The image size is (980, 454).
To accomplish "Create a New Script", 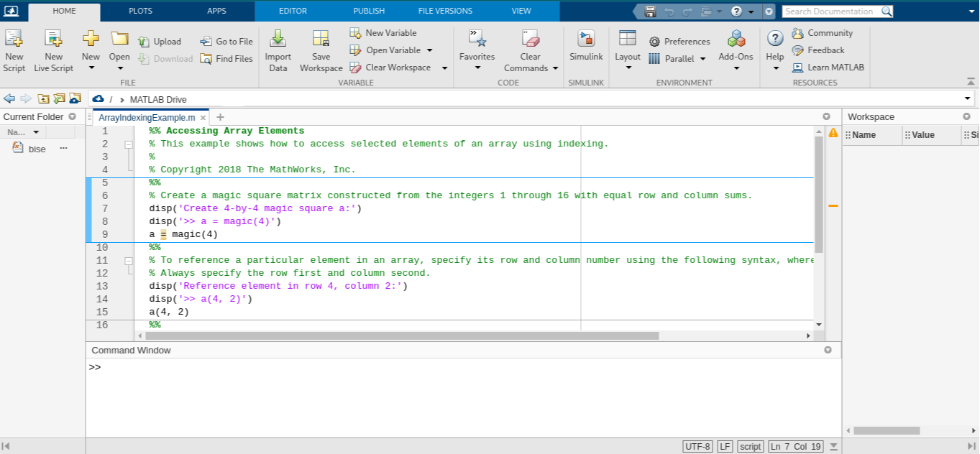I will (x=14, y=50).
